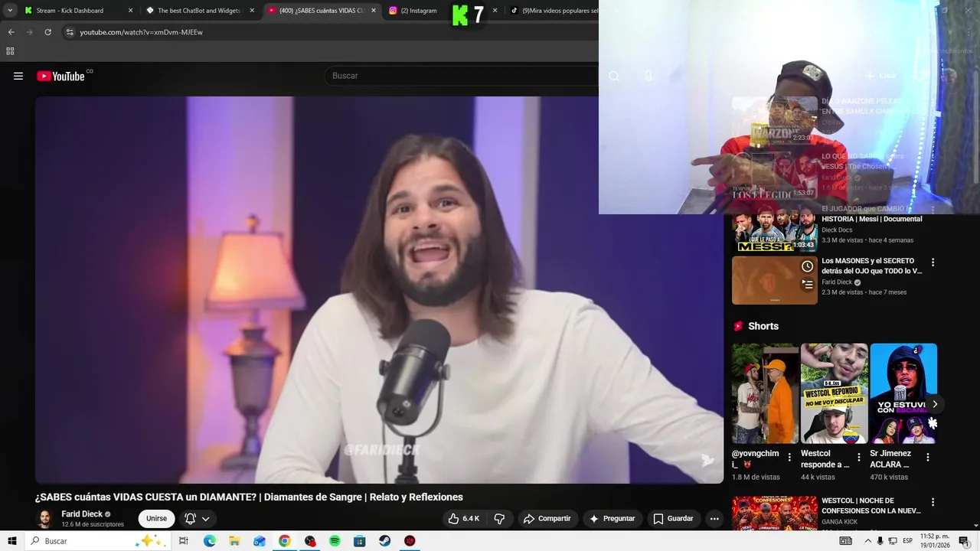Open Farid Dieck channel avatar
This screenshot has width=980, height=551.
point(45,518)
